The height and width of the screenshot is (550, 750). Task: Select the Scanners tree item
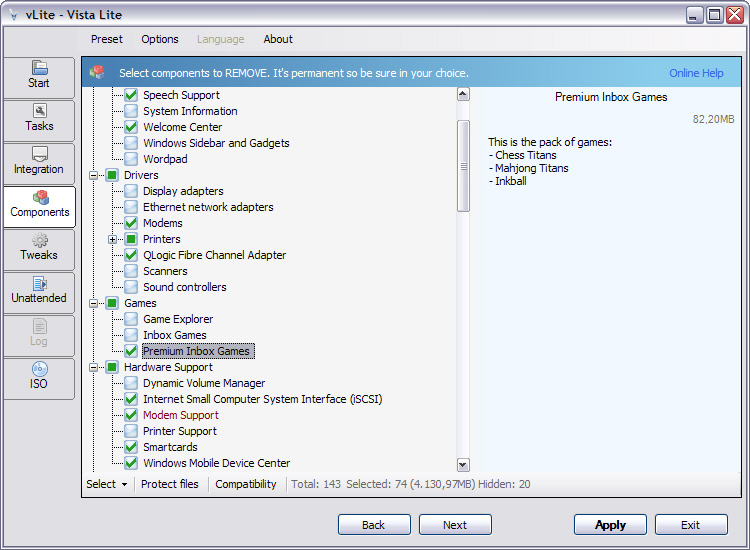pyautogui.click(x=165, y=271)
